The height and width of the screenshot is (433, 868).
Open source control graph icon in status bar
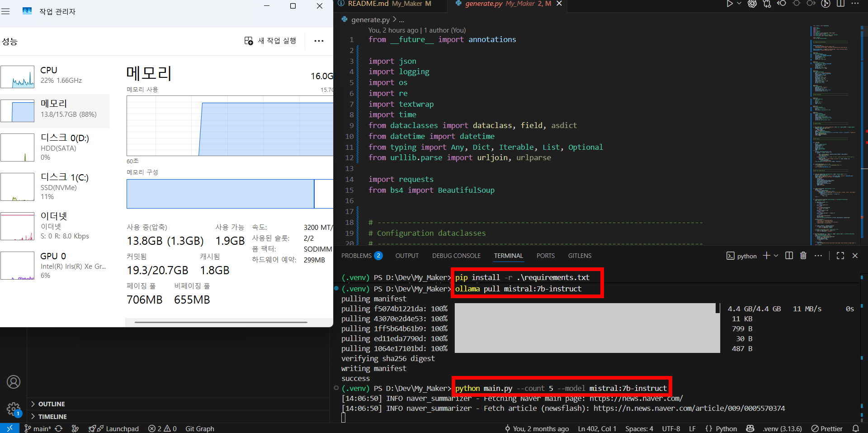[75, 428]
